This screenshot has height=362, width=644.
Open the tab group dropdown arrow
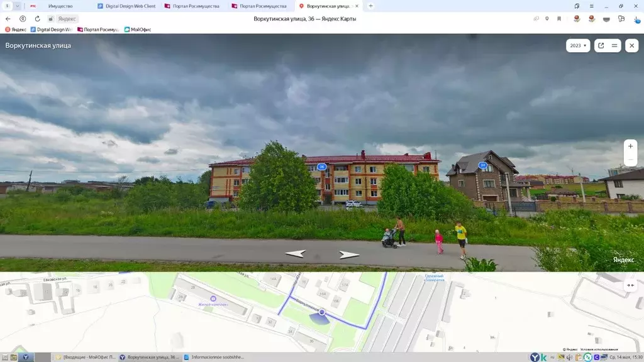[17, 6]
